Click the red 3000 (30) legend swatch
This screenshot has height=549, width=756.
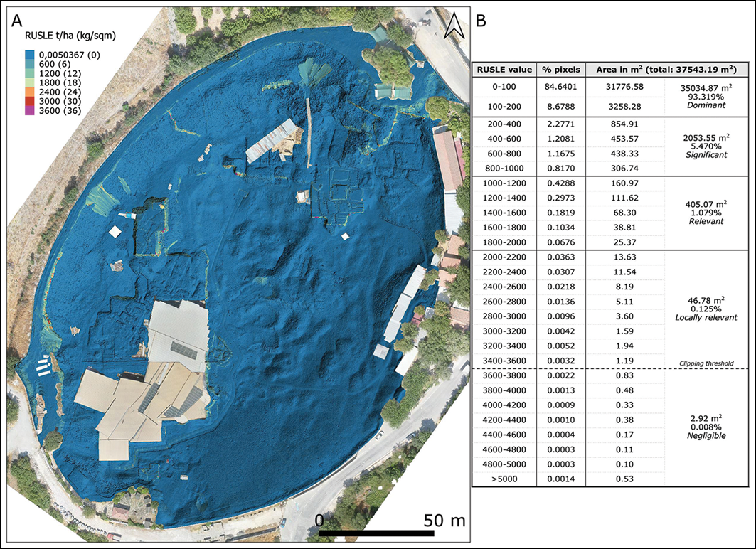pos(30,101)
